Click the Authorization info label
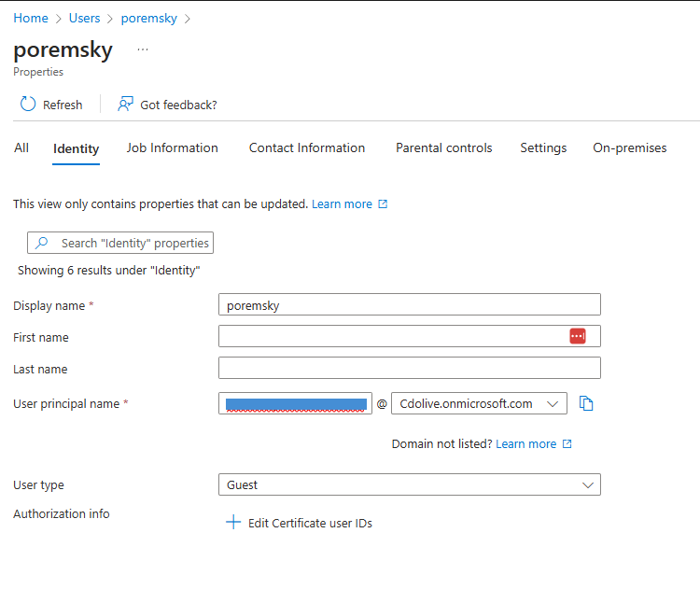700x589 pixels. pyautogui.click(x=62, y=513)
